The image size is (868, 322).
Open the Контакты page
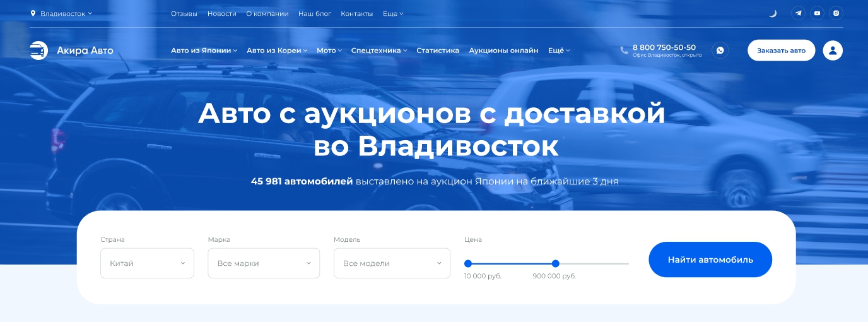[357, 13]
